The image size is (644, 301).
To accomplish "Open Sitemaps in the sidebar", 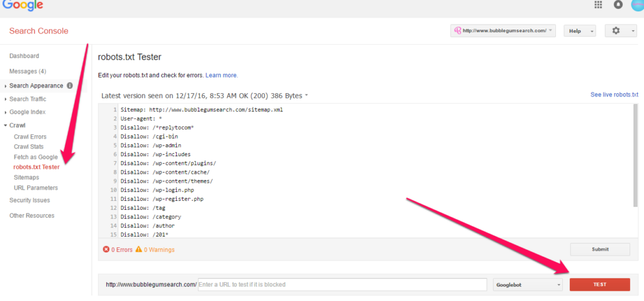I will click(x=26, y=178).
